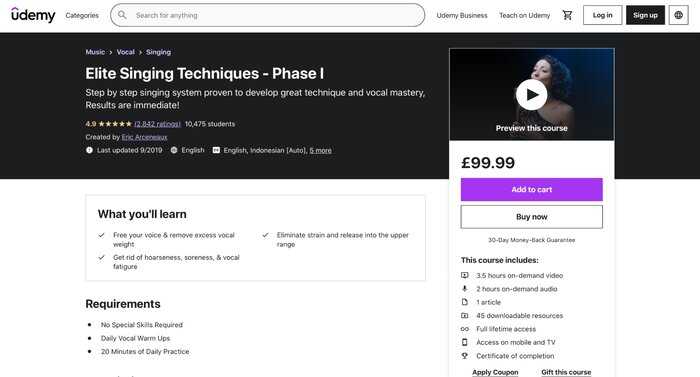Click the mobile access icon
Viewport: 700px width, 377px height.
[x=465, y=342]
